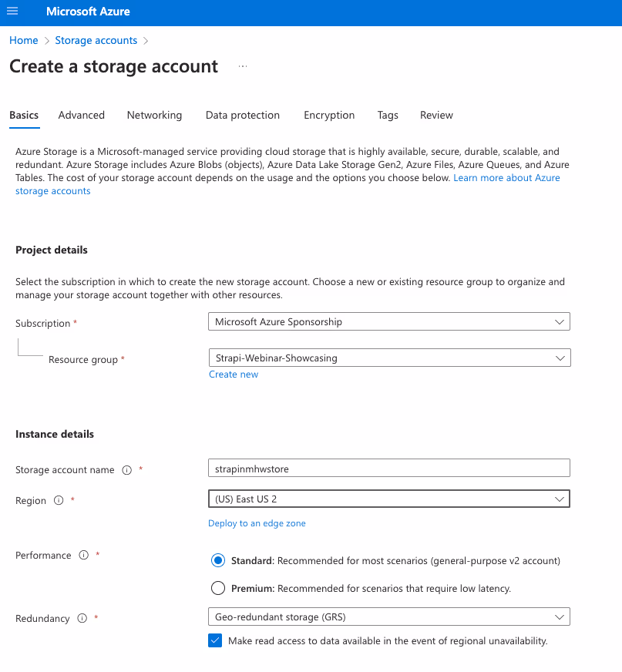
Task: Click the info icon beside Storage account name
Action: coord(126,469)
